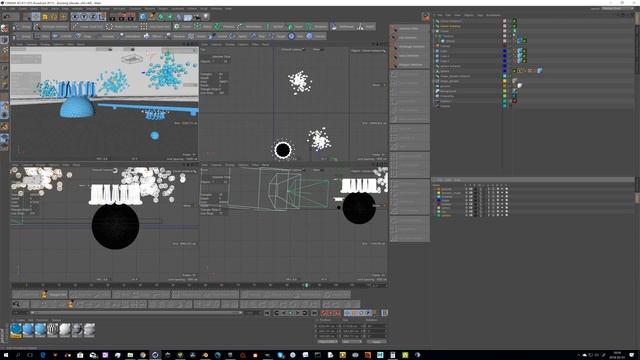Toggle the Z axis lock
Image resolution: width=640 pixels, height=360 pixels.
tap(93, 17)
